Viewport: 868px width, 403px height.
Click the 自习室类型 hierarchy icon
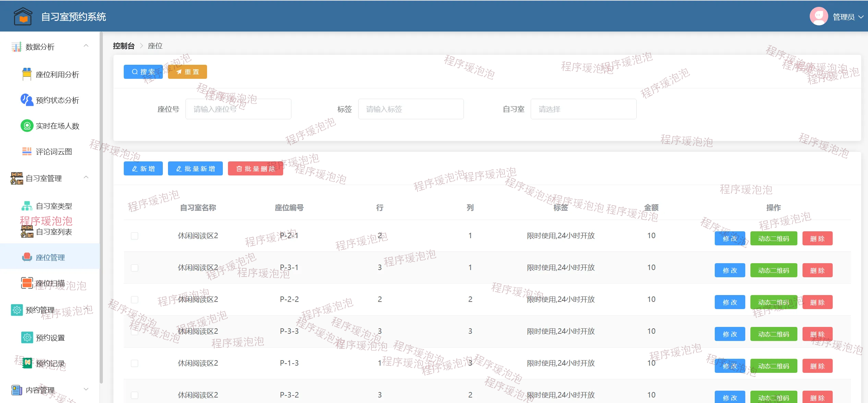pyautogui.click(x=27, y=206)
